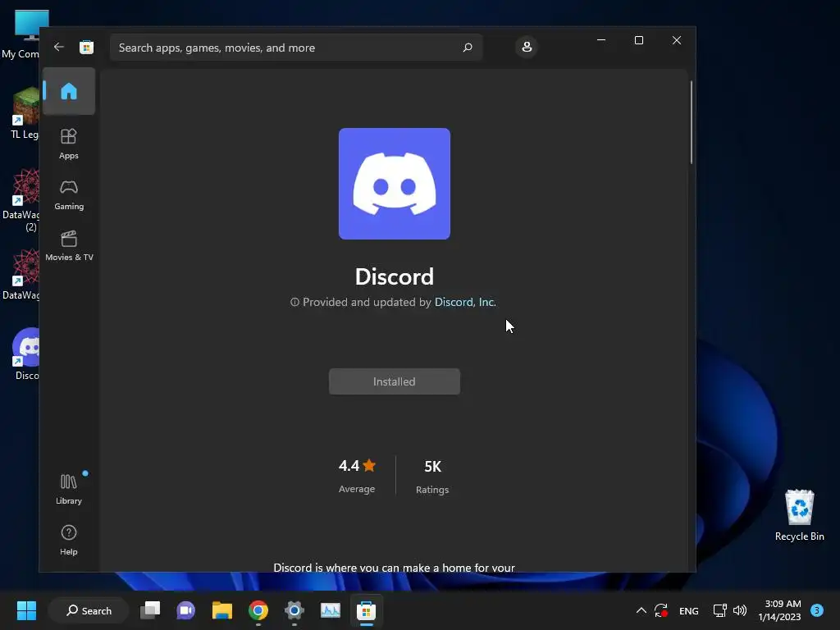Open the Movies & TV section
The image size is (840, 630).
[x=69, y=246]
